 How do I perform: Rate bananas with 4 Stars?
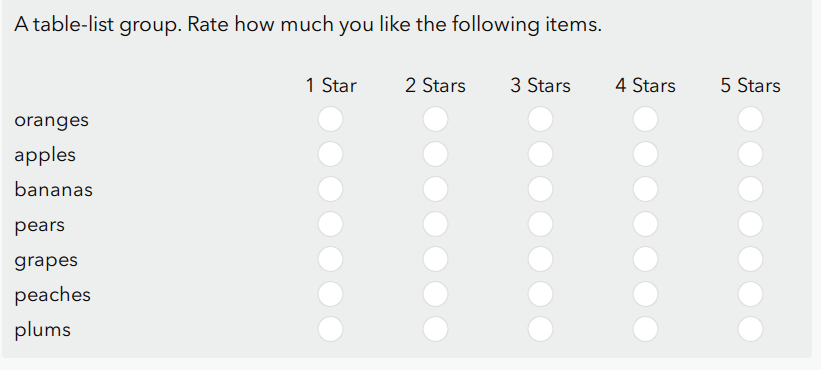coord(646,189)
